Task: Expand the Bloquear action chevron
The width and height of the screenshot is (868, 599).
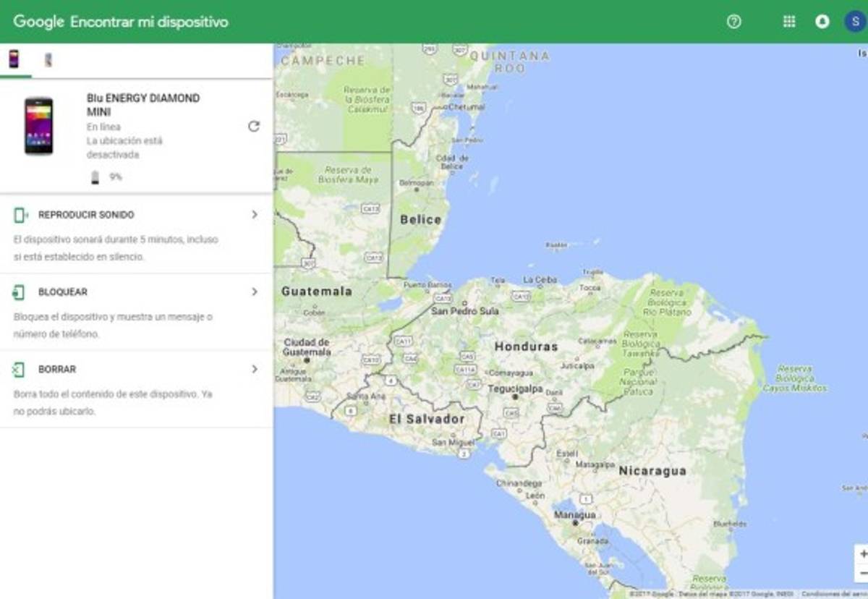Action: coord(255,292)
